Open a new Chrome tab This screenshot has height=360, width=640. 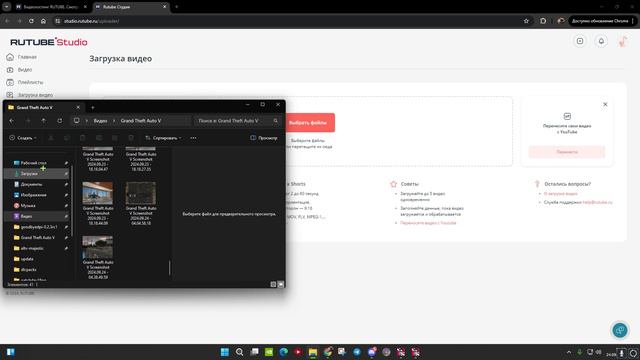pos(176,7)
